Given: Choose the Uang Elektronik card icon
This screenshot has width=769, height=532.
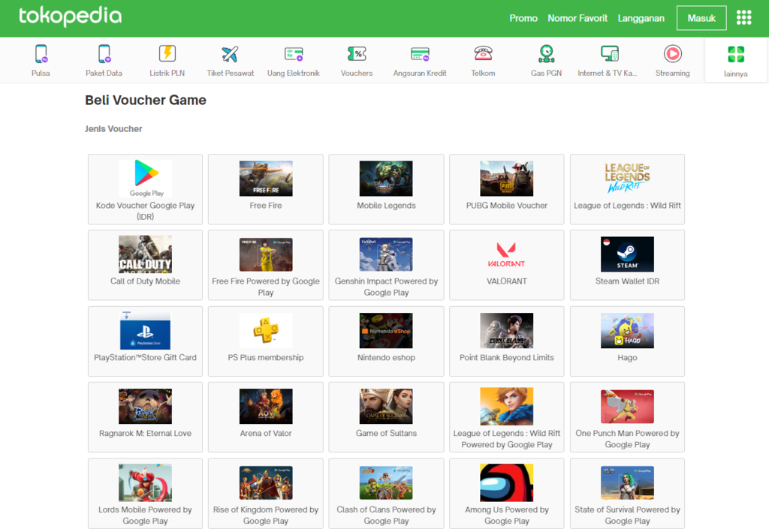Looking at the screenshot, I should [x=294, y=54].
